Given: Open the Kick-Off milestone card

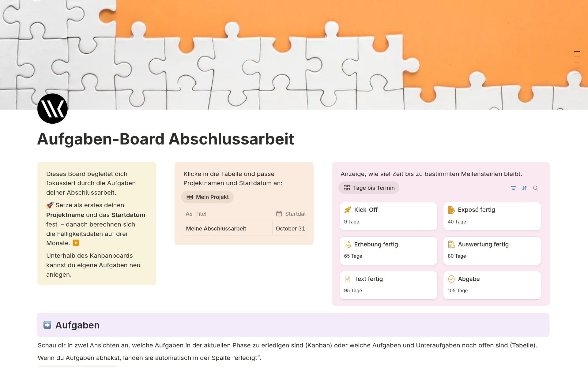Looking at the screenshot, I should [x=388, y=216].
